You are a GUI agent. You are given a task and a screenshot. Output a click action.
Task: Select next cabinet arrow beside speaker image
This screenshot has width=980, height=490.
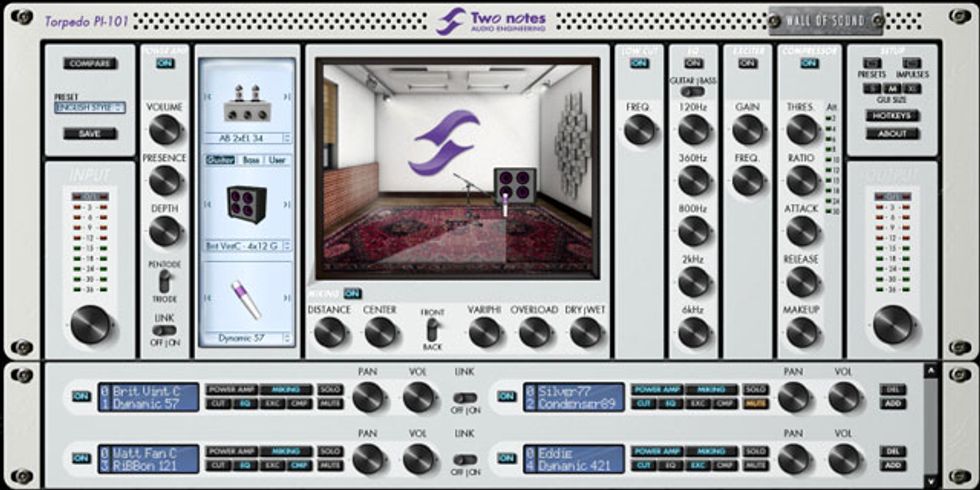coord(286,204)
